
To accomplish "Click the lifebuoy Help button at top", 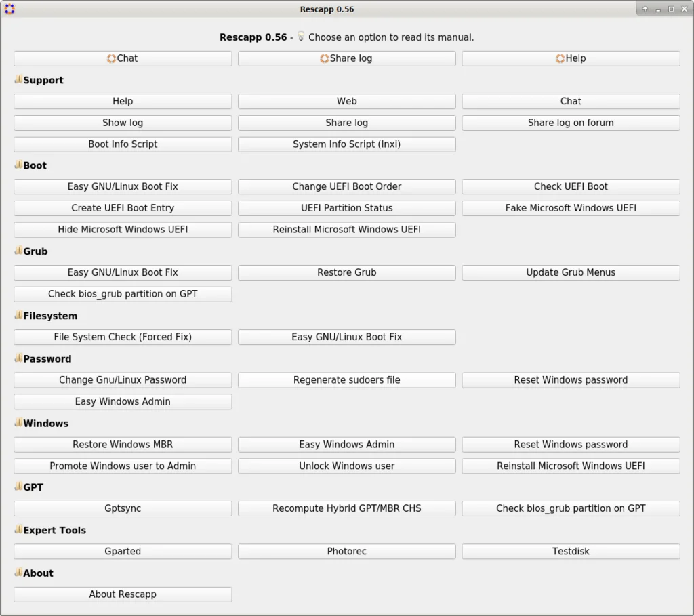I will click(x=571, y=58).
